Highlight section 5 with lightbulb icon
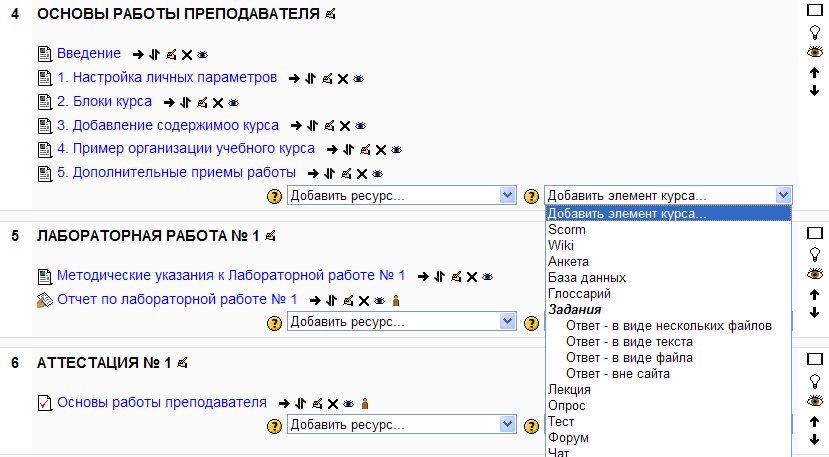This screenshot has height=457, width=829. click(815, 255)
